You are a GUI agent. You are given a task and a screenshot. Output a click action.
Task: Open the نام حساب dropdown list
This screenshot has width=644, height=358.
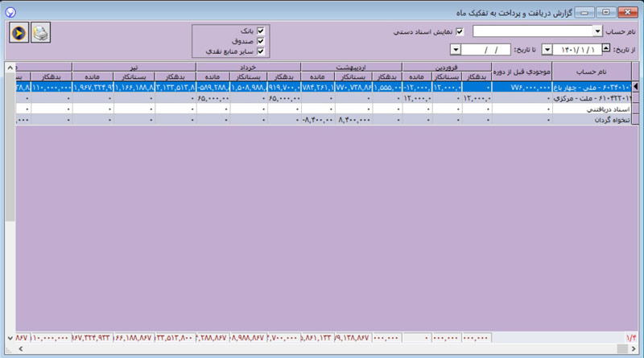[597, 31]
